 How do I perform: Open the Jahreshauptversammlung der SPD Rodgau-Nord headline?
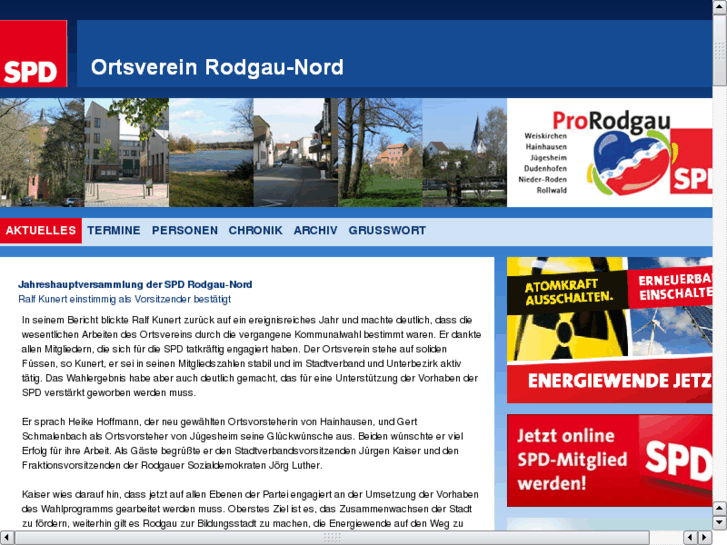[135, 284]
